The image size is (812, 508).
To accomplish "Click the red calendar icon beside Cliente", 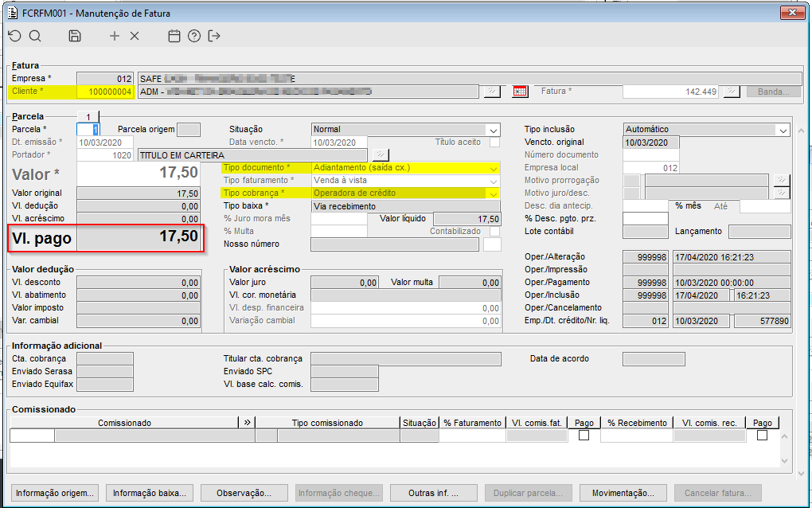I will point(520,92).
